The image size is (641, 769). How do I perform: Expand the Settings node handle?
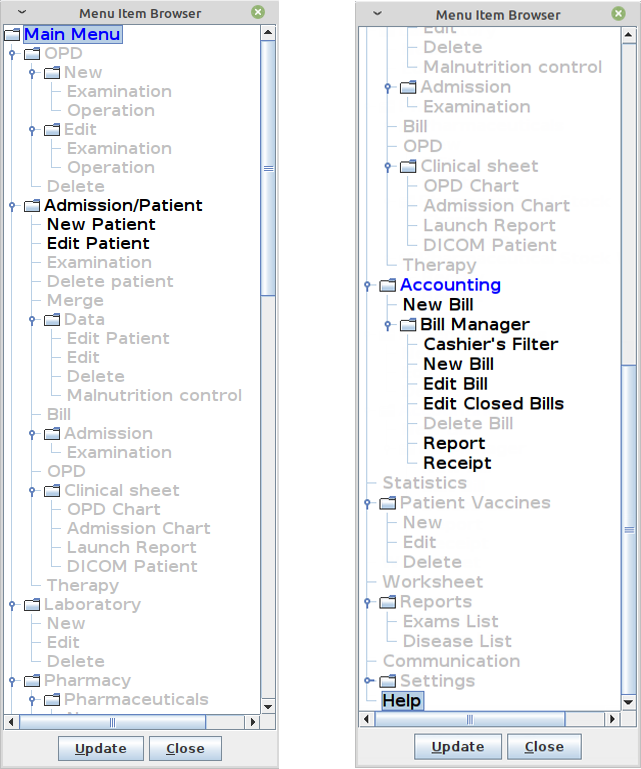[367, 680]
